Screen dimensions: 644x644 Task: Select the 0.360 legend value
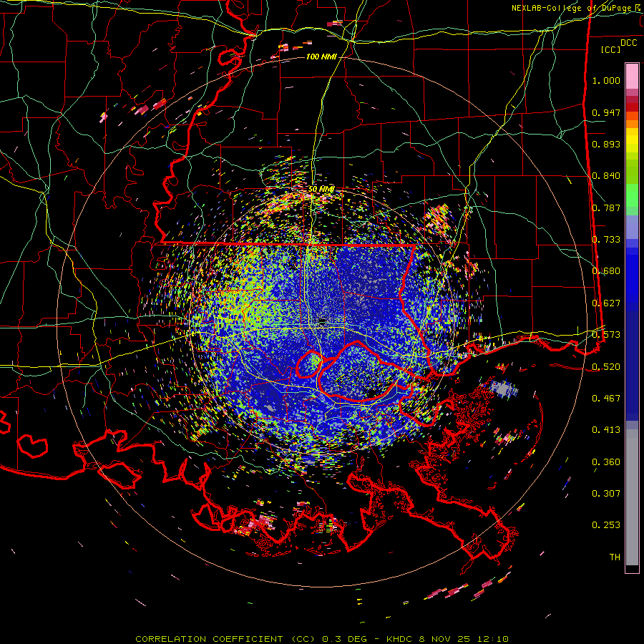coord(606,462)
